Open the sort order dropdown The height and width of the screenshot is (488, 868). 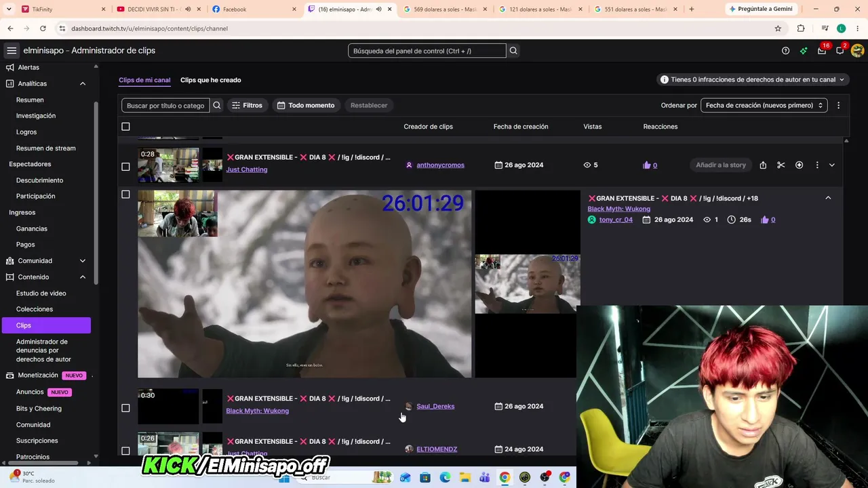click(x=764, y=105)
